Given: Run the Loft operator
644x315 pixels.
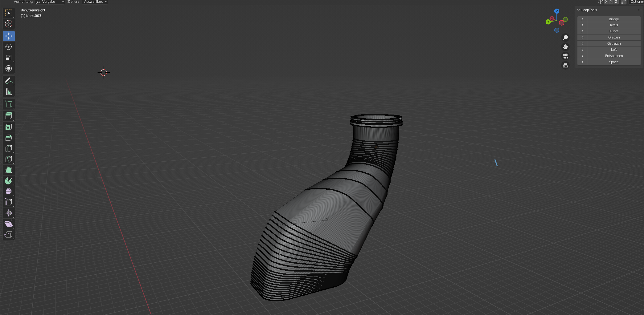Looking at the screenshot, I should (614, 50).
